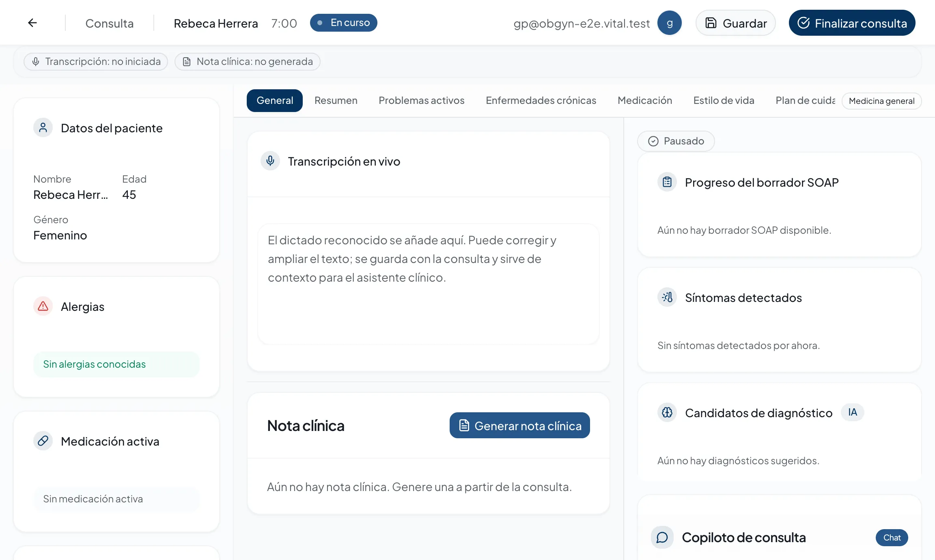The width and height of the screenshot is (935, 560).
Task: Click the email gp@obgyn-e2e.vital.test
Action: tap(582, 24)
